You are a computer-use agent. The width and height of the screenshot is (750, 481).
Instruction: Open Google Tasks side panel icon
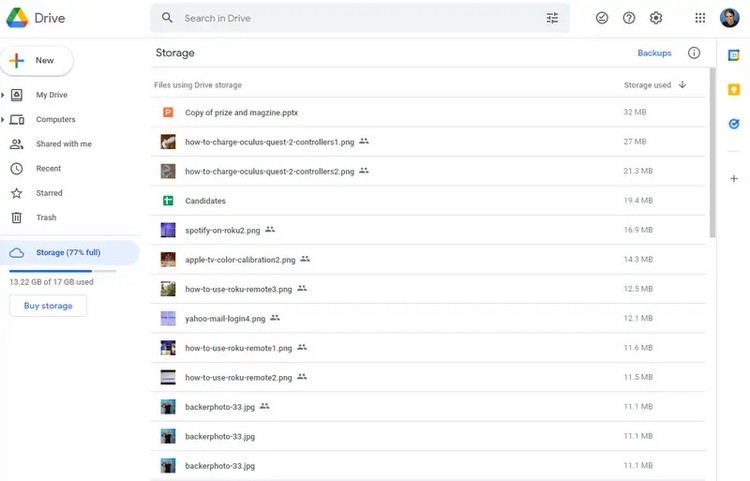pos(734,124)
